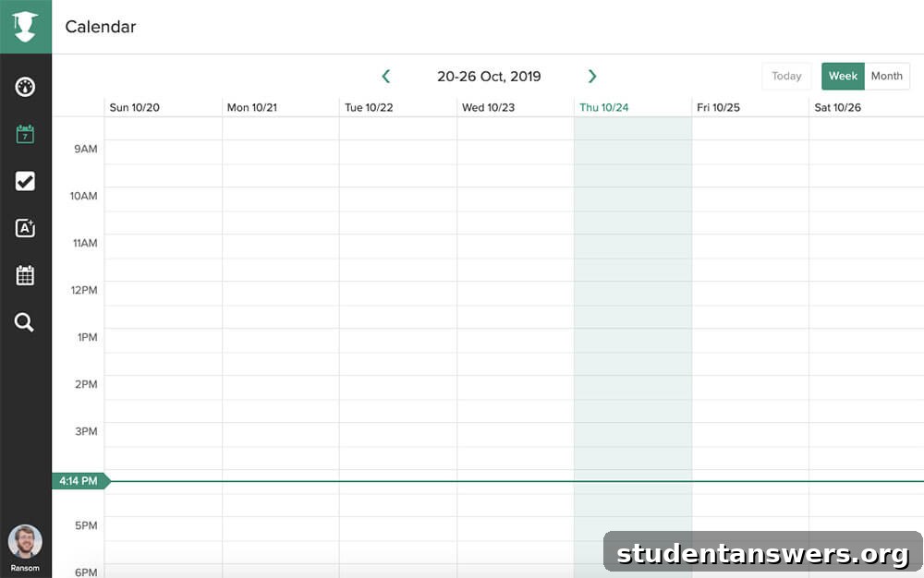
Task: Switch to Month view
Action: pyautogui.click(x=887, y=76)
